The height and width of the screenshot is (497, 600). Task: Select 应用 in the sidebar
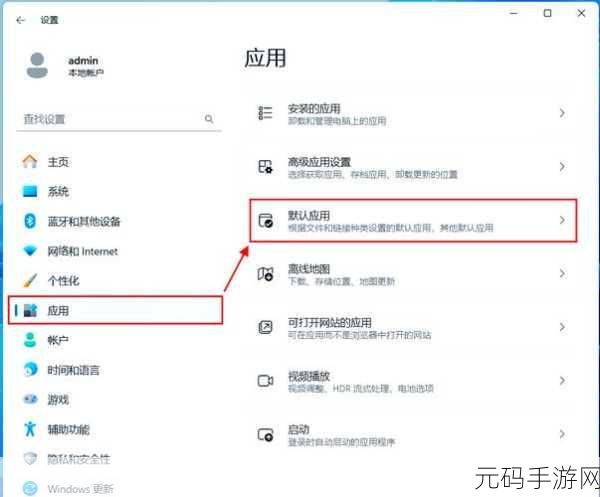tap(115, 310)
